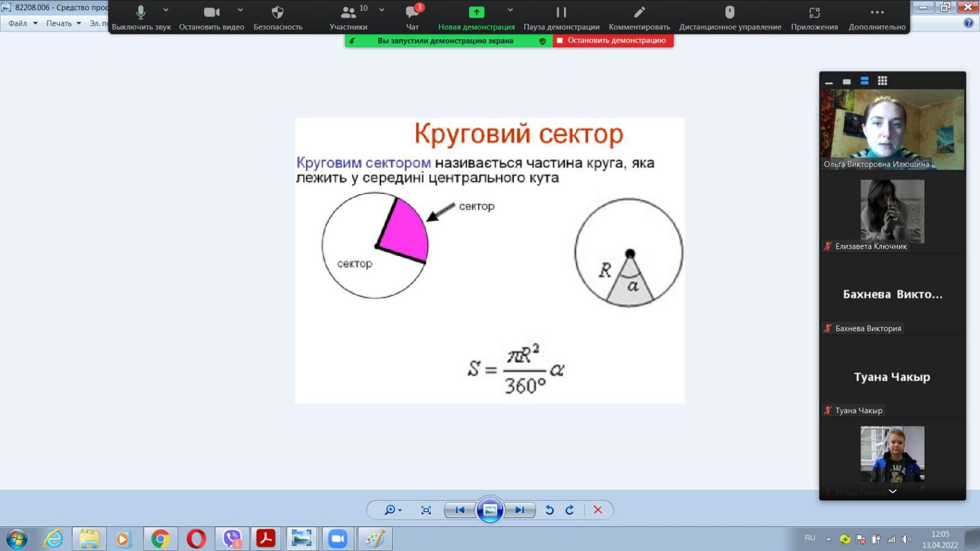Select Ольга Викторовна Илюшина's video tile
980x551 pixels.
[892, 130]
